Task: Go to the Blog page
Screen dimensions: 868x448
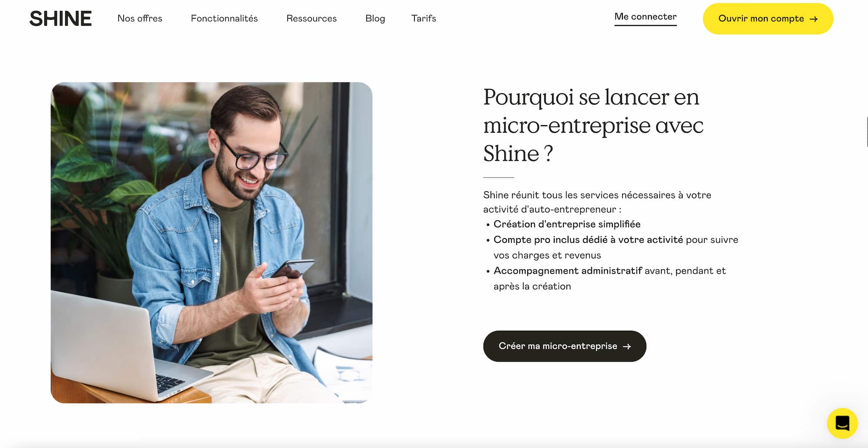Action: click(375, 18)
